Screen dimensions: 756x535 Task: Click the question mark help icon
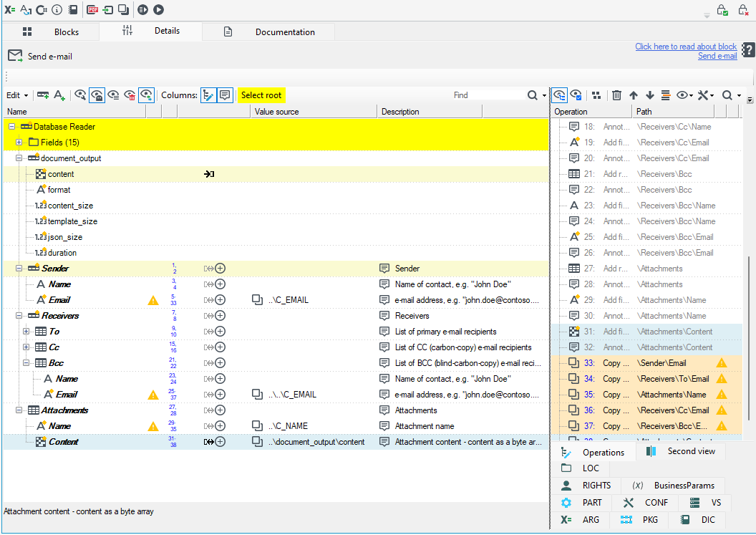pos(748,50)
